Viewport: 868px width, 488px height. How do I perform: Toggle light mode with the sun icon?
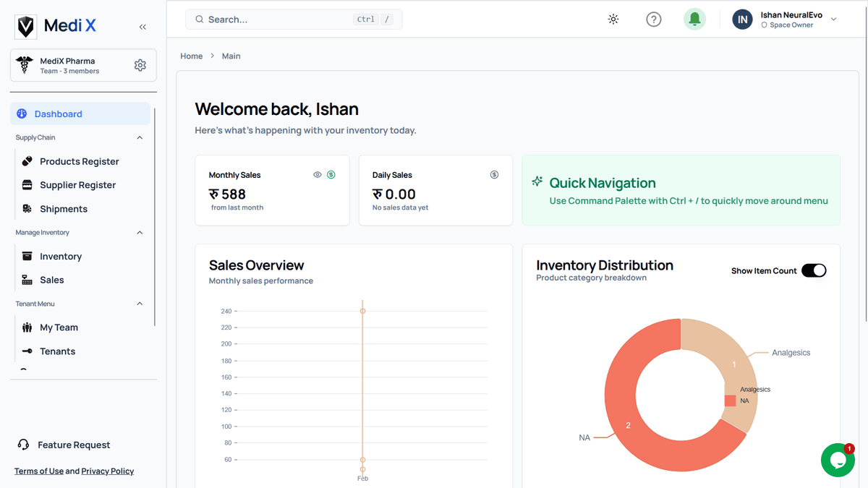coord(613,20)
